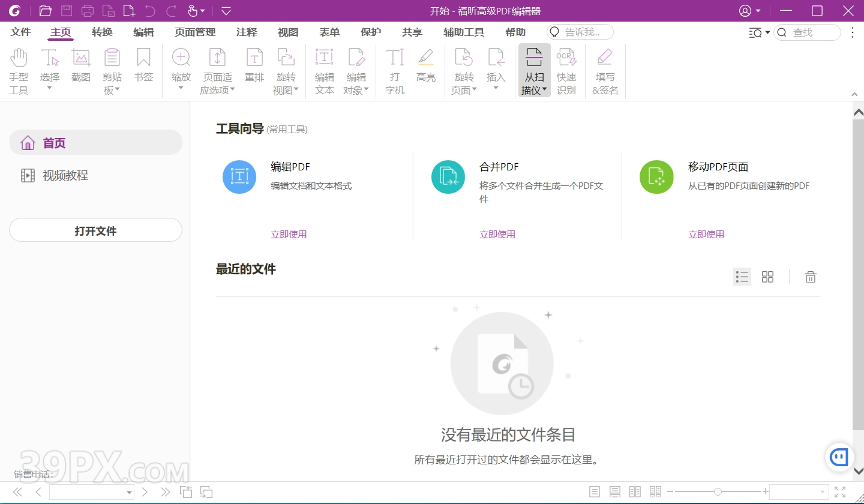Open the chat assistant bubble icon

pos(839,458)
